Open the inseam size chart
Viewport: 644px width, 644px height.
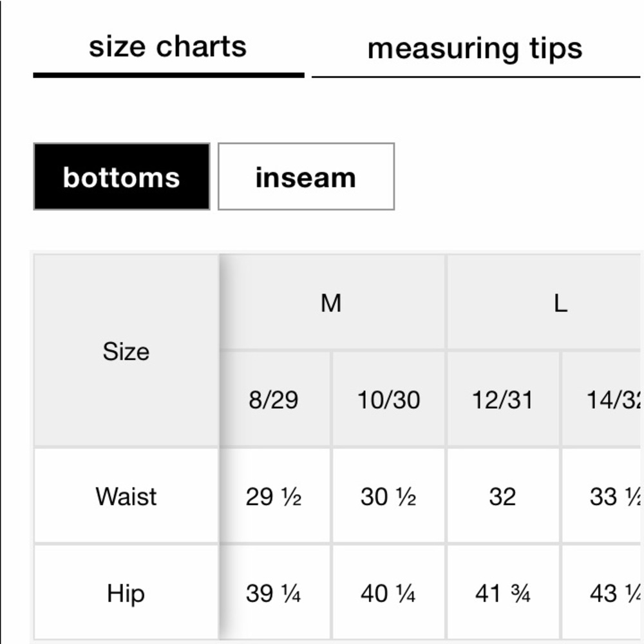pyautogui.click(x=305, y=176)
